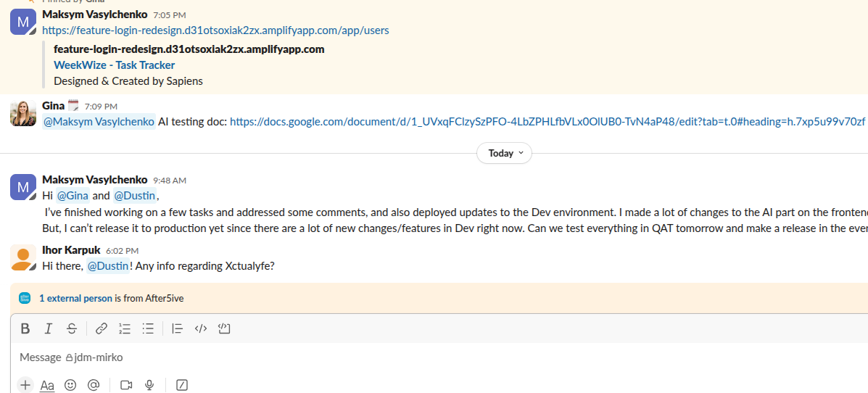Record a video clip
Image resolution: width=868 pixels, height=393 pixels.
126,385
